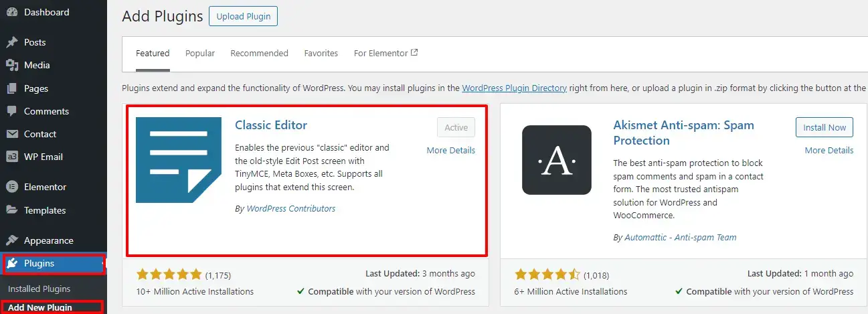Viewport: 868px width, 314px height.
Task: Click the Contact envelope icon
Action: (11, 134)
